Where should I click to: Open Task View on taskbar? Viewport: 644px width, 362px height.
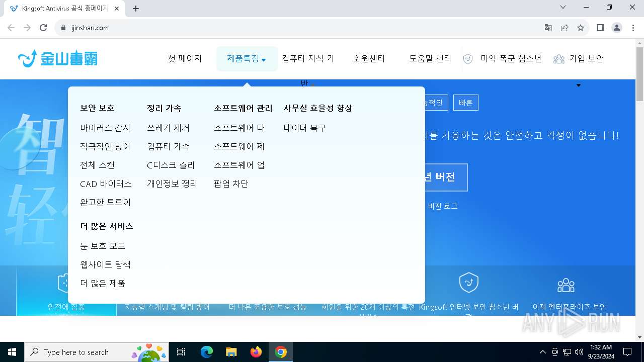[x=181, y=352]
